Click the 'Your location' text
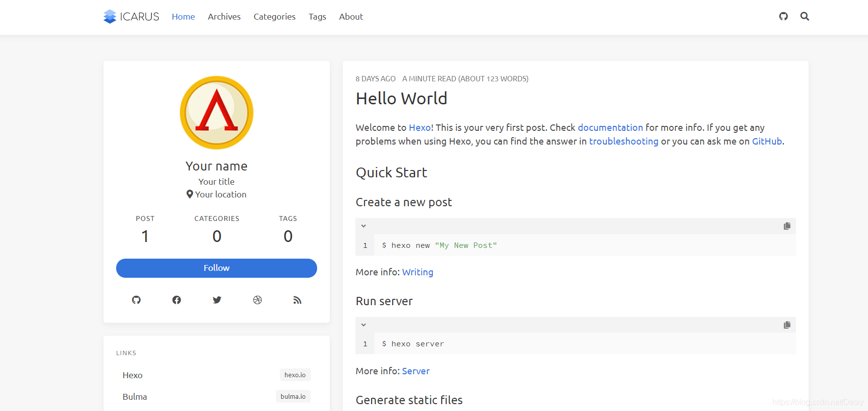868x411 pixels. coord(221,194)
